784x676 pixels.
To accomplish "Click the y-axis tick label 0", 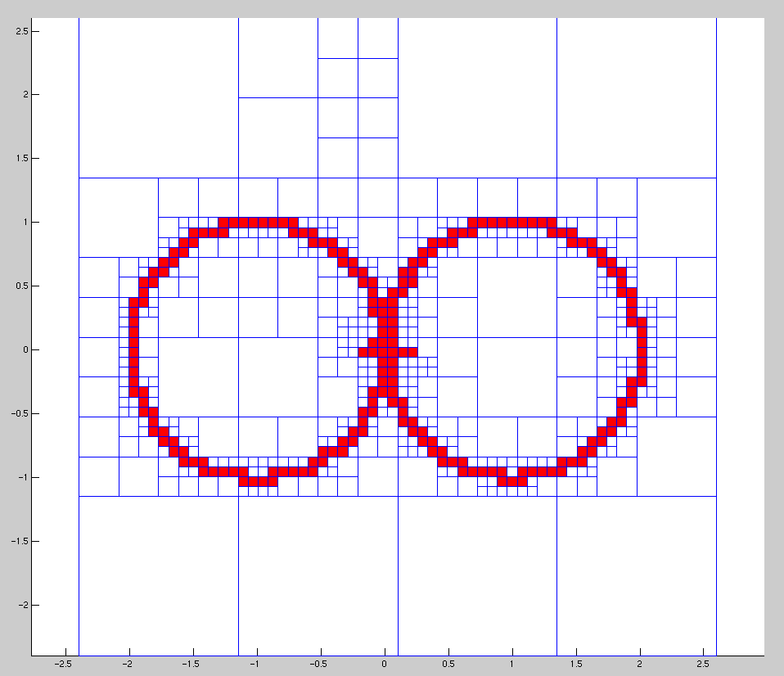I will pyautogui.click(x=24, y=350).
